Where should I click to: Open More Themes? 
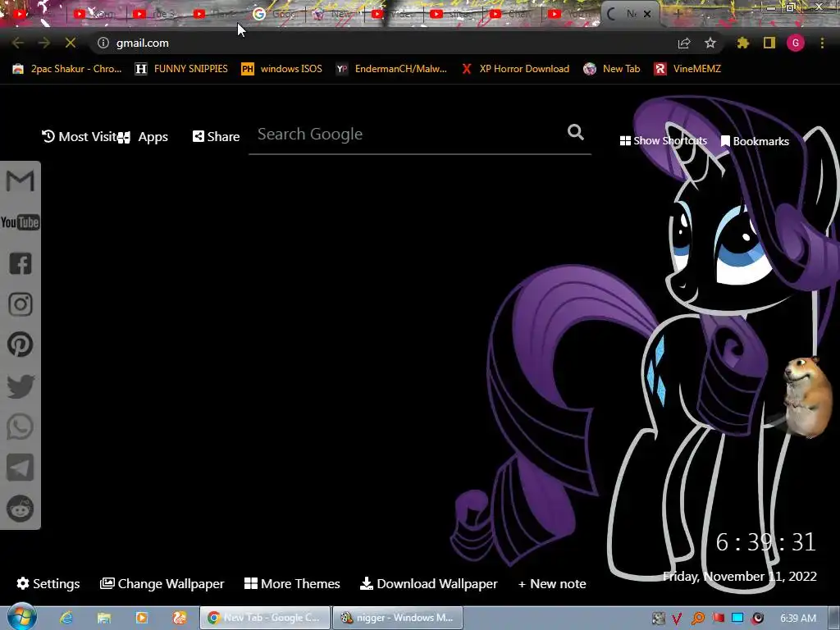pyautogui.click(x=293, y=583)
